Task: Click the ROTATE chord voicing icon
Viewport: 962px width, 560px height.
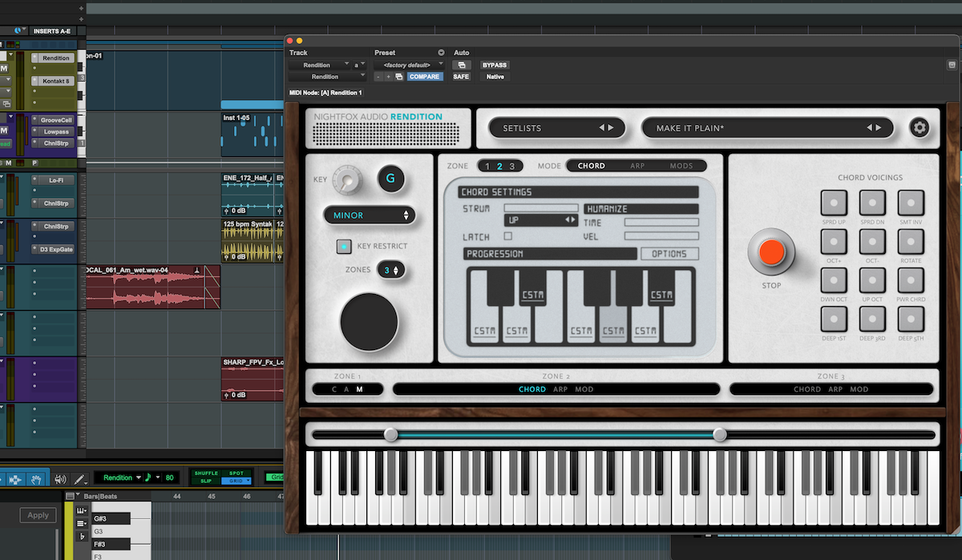Action: pos(911,242)
